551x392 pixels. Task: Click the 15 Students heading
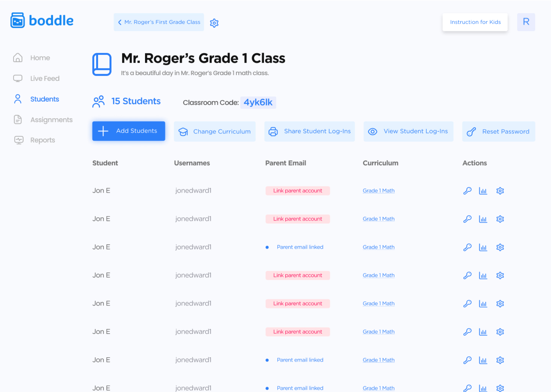(x=136, y=101)
